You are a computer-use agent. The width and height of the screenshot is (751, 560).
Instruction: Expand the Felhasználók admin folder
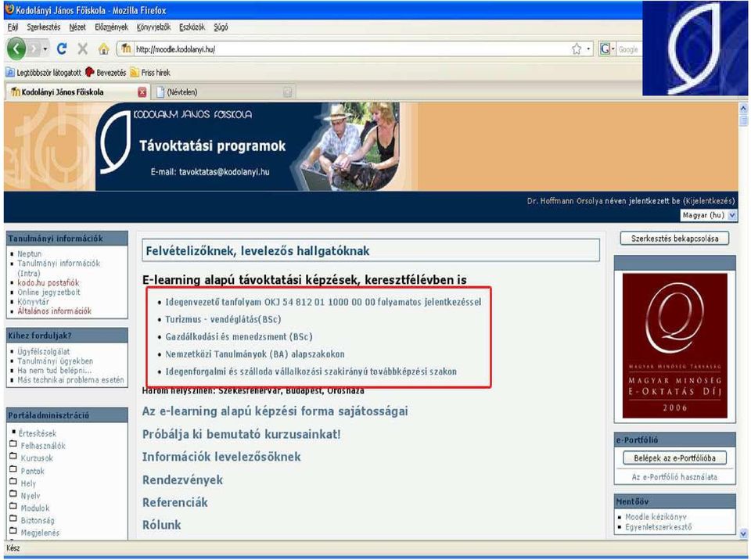(13, 444)
